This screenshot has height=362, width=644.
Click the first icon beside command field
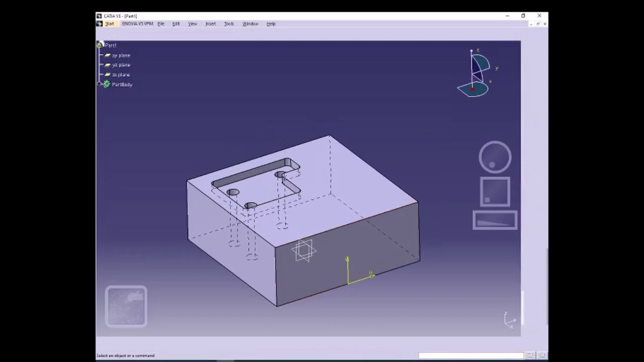pyautogui.click(x=529, y=355)
